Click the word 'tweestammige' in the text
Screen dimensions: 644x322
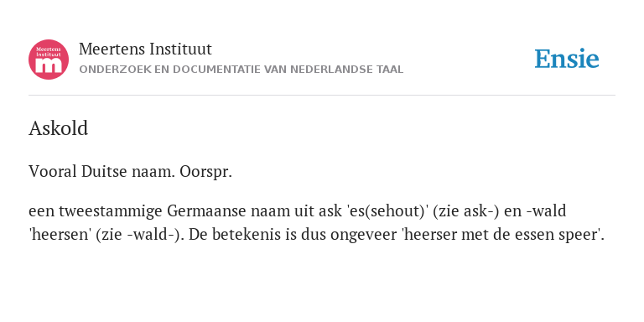[x=111, y=211]
